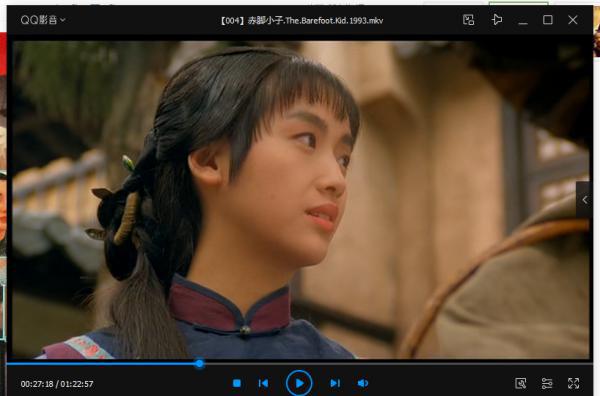
Task: Click the blue seek bar handle
Action: click(x=199, y=363)
